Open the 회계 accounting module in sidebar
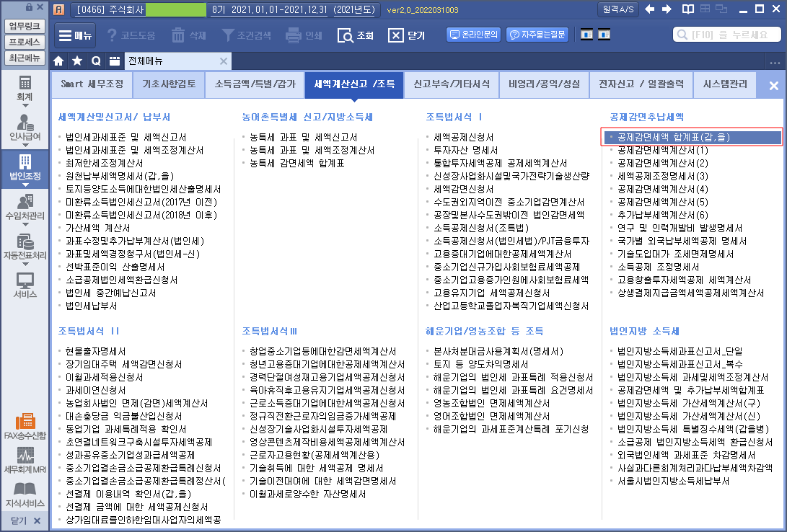 [x=25, y=87]
